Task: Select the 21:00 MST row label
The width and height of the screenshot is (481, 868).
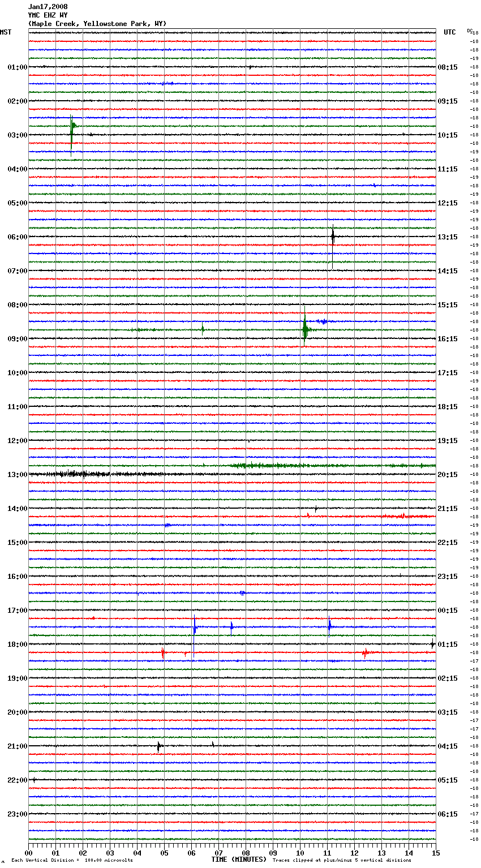Action: [x=17, y=746]
